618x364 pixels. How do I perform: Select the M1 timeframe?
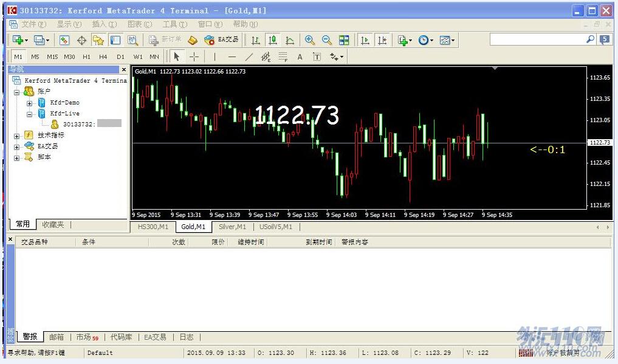point(18,57)
